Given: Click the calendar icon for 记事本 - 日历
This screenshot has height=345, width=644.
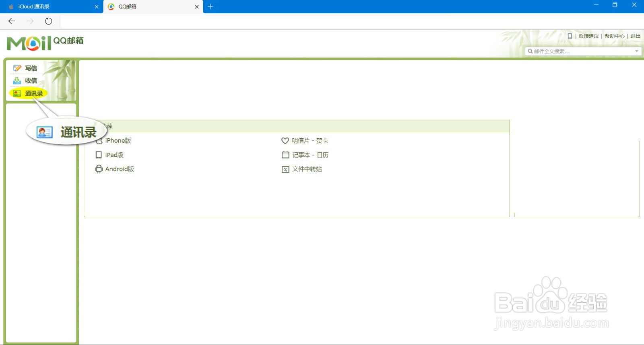Looking at the screenshot, I should pyautogui.click(x=285, y=155).
